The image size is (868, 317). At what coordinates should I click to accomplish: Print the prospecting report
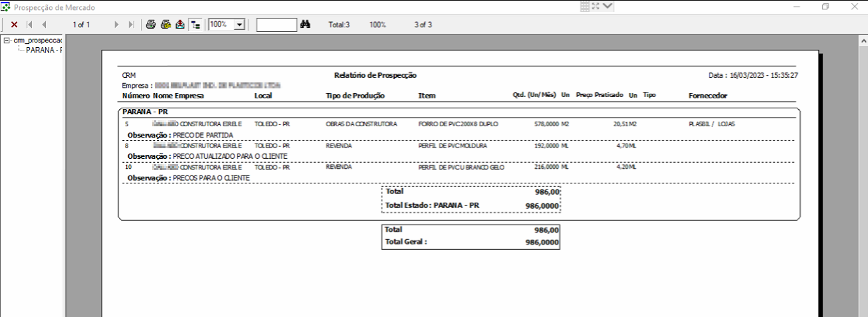pyautogui.click(x=151, y=25)
